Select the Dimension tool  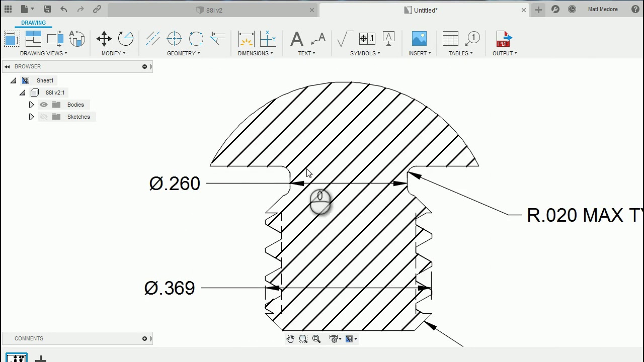click(246, 39)
